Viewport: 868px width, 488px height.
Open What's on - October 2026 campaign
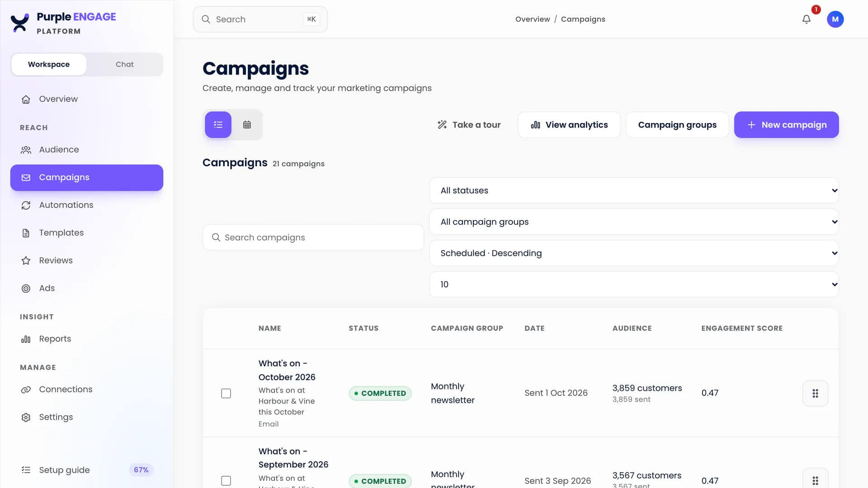click(287, 370)
